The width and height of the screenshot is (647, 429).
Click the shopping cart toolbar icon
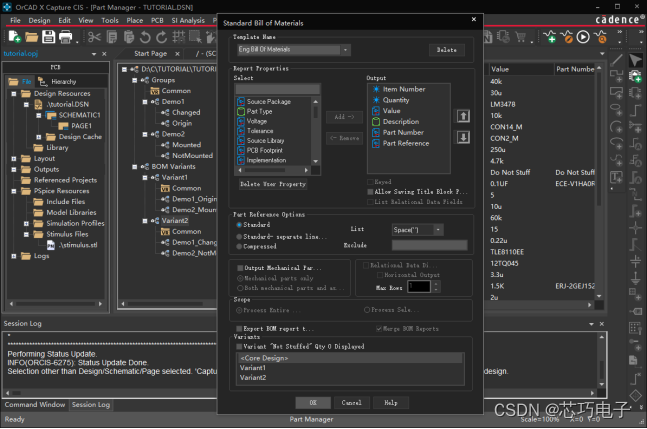point(521,37)
